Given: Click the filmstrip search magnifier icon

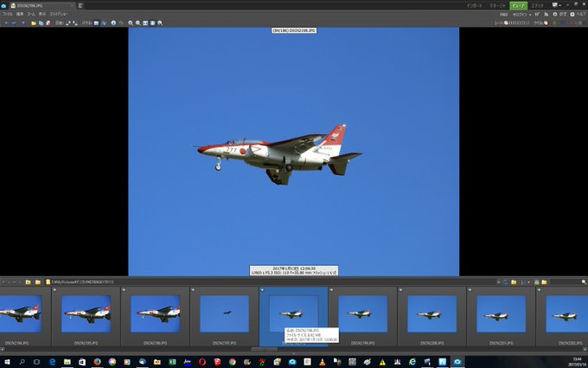Looking at the screenshot, I should [x=584, y=282].
